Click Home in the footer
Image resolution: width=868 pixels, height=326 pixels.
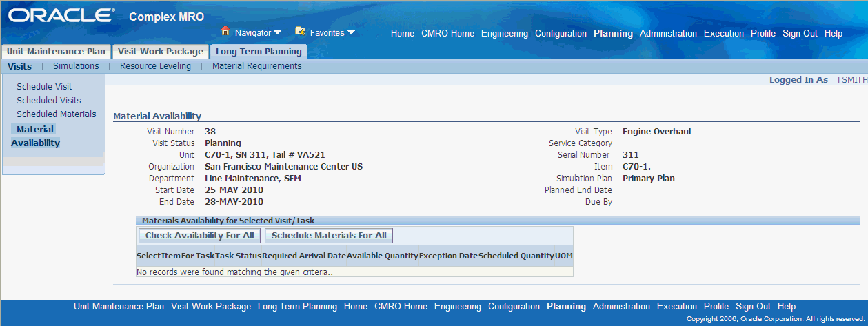(356, 307)
